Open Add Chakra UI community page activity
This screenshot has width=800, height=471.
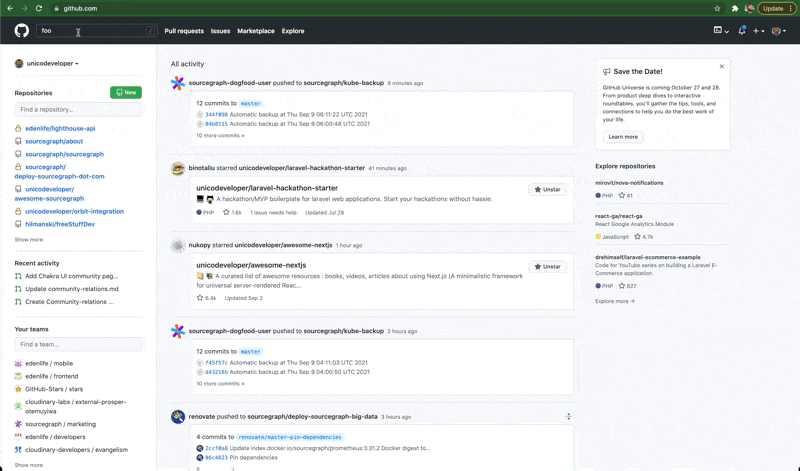click(x=71, y=276)
